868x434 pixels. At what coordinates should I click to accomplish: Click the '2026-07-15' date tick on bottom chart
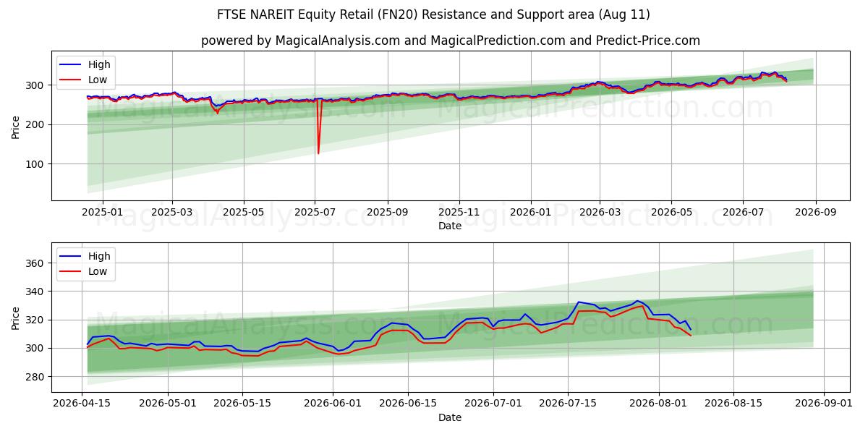(568, 404)
